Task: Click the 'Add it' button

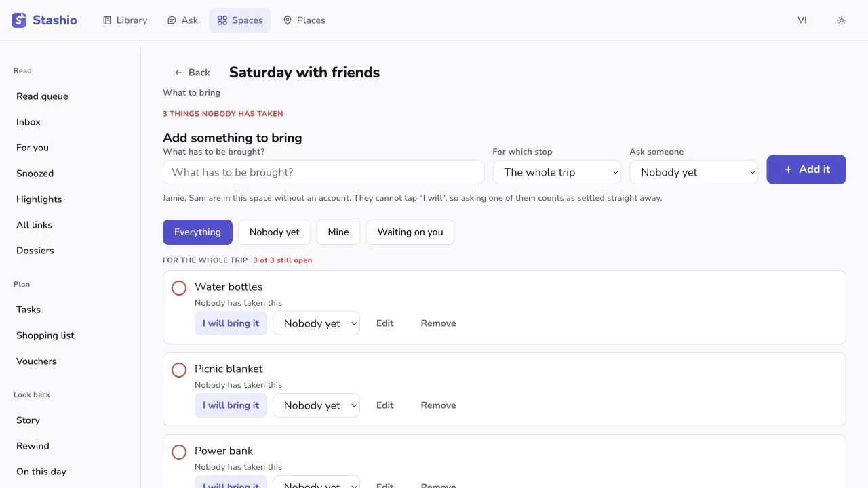Action: tap(806, 169)
